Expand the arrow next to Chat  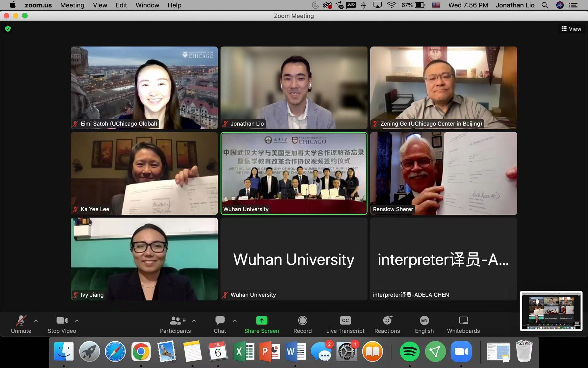click(x=235, y=321)
